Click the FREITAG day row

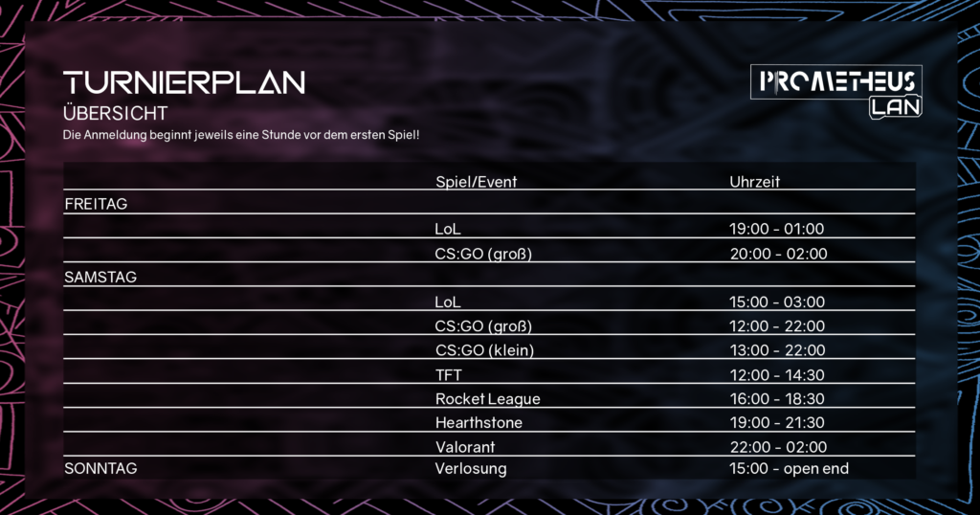[x=489, y=204]
